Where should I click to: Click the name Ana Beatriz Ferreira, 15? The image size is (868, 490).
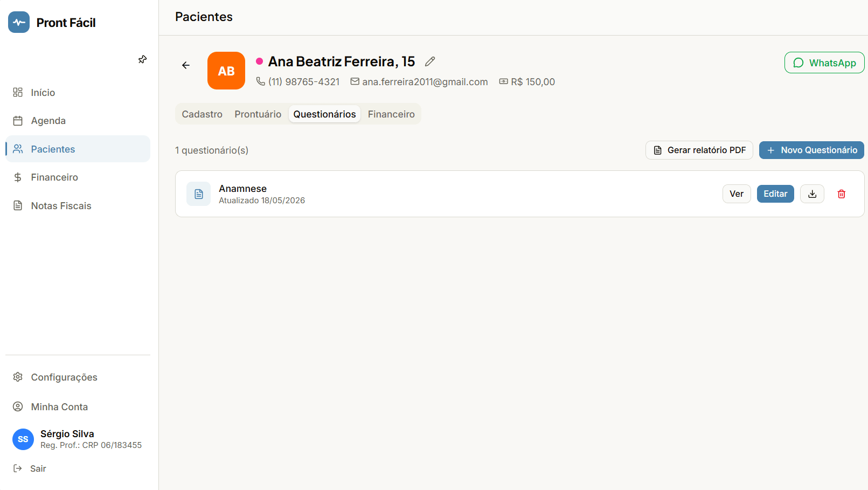[342, 61]
